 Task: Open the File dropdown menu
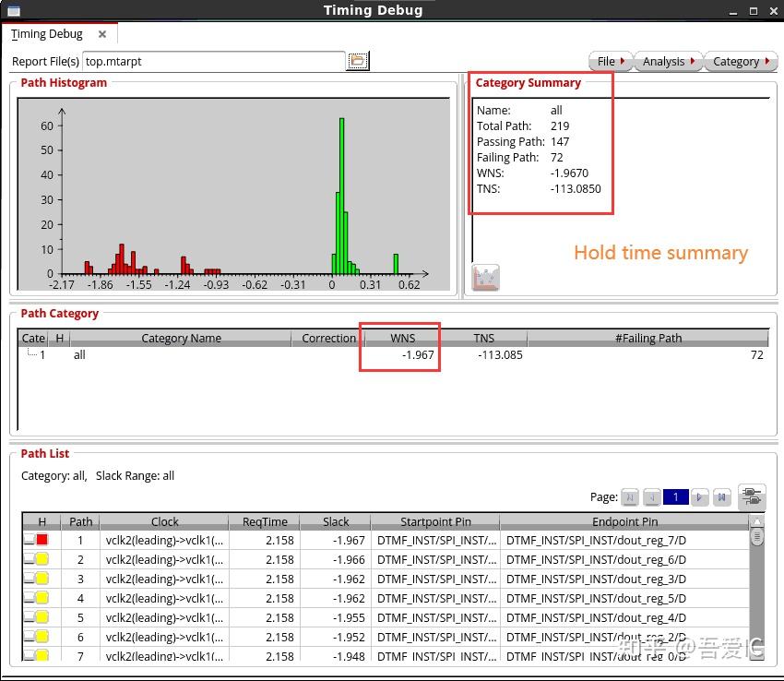pos(611,62)
